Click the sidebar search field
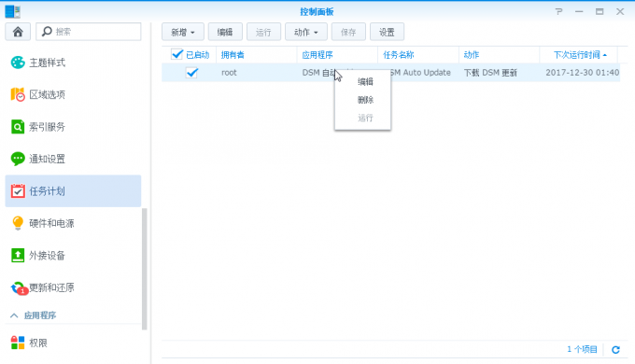Viewport: 635px width, 364px height. point(89,32)
